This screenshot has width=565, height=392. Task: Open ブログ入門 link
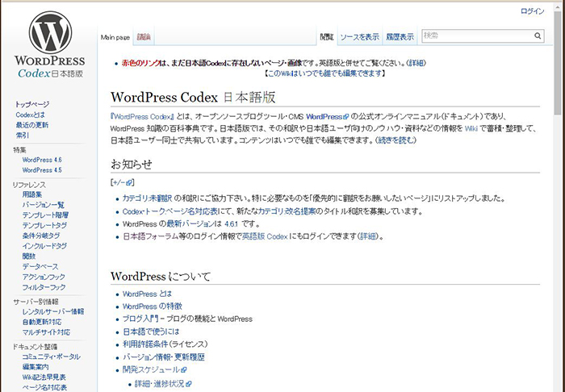point(140,319)
